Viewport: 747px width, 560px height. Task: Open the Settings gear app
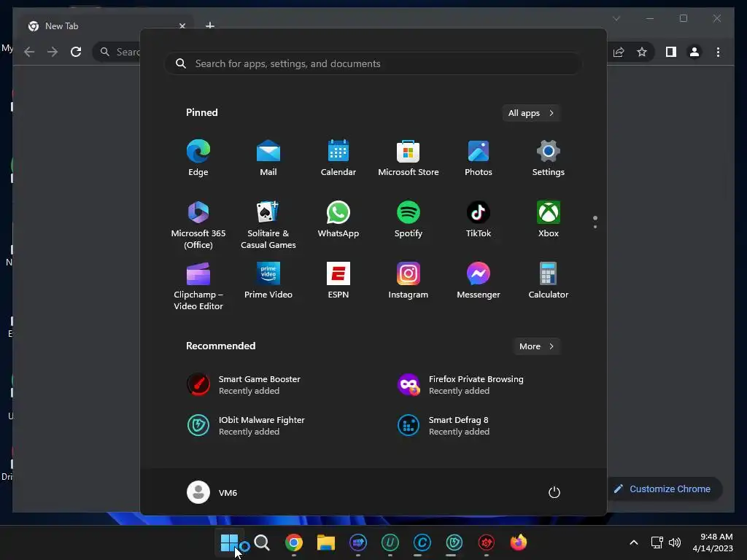tap(549, 158)
